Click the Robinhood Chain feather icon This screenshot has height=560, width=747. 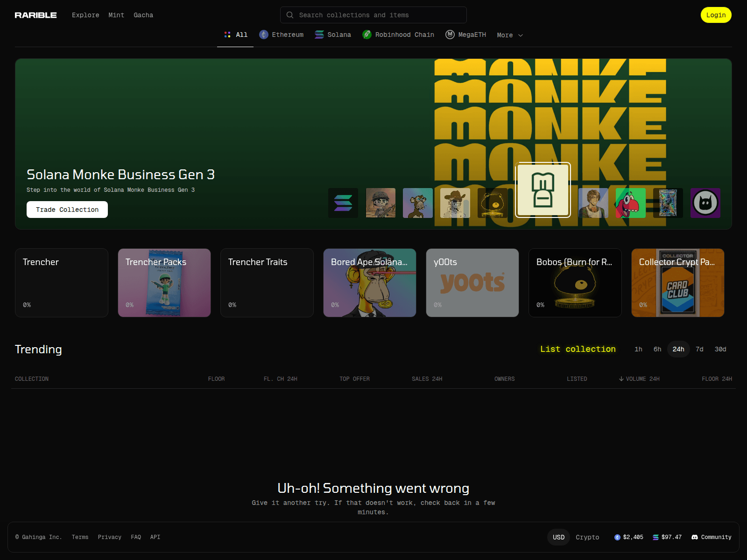367,35
